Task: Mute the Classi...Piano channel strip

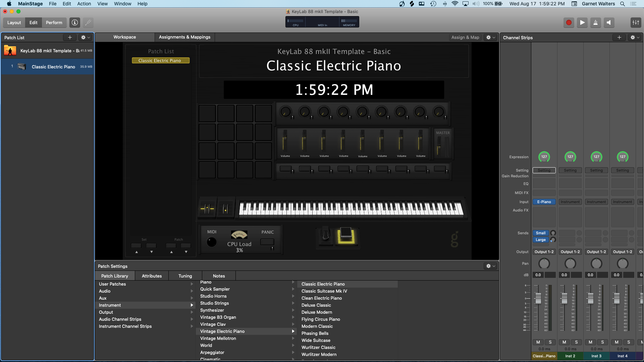Action: click(538, 342)
